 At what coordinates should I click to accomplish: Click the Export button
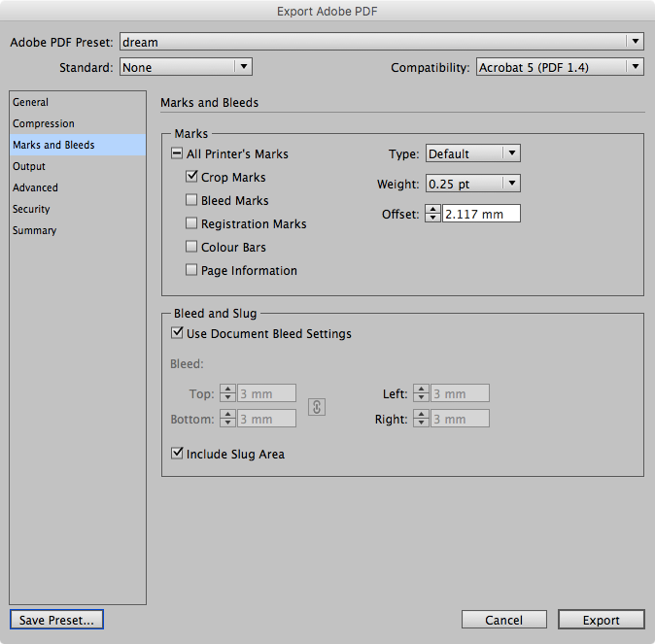pos(602,620)
